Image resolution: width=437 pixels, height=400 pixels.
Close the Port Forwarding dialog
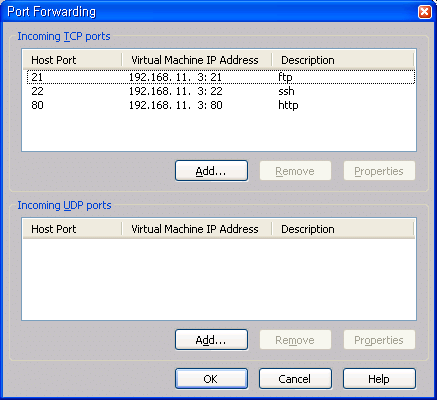tap(424, 12)
